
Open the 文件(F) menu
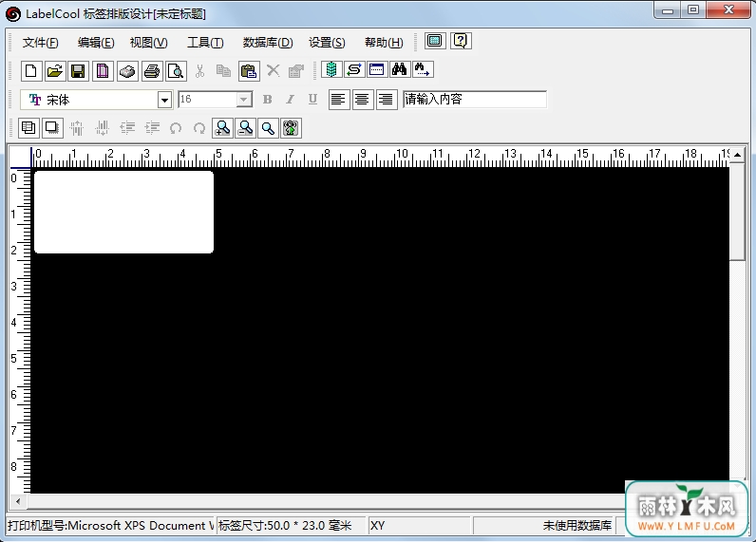tap(41, 43)
